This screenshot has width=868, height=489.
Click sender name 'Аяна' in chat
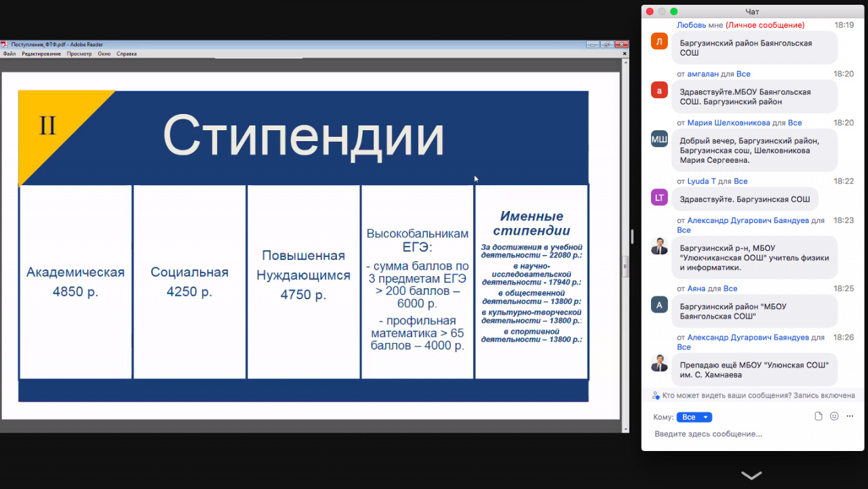point(696,288)
